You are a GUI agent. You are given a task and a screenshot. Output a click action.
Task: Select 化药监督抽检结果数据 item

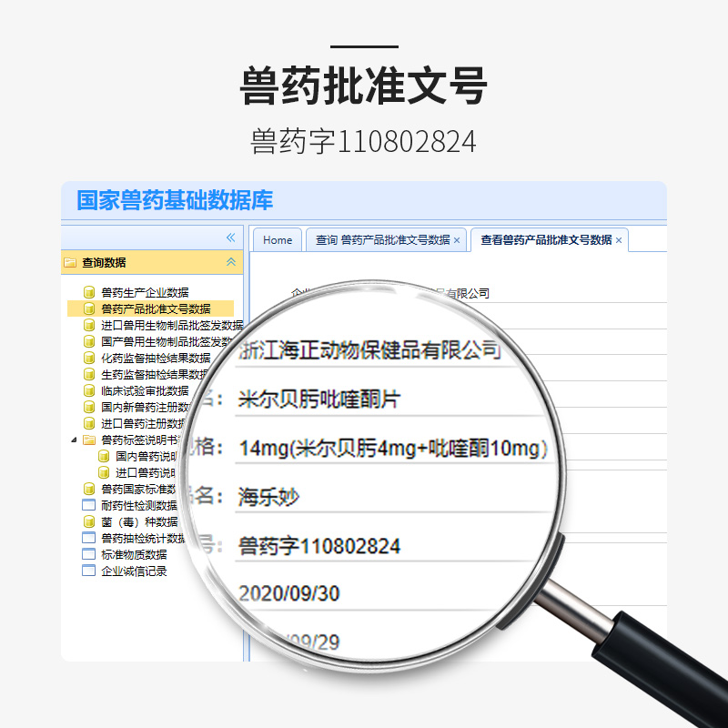click(x=156, y=358)
